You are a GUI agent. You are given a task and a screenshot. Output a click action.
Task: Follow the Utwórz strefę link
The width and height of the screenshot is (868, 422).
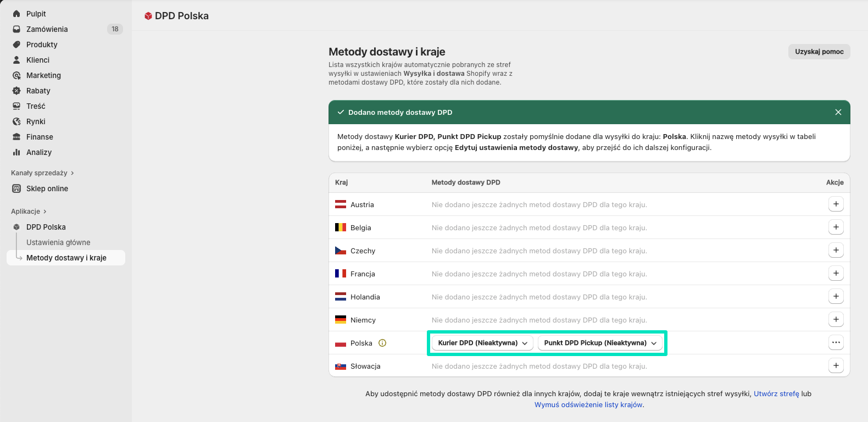tap(776, 394)
